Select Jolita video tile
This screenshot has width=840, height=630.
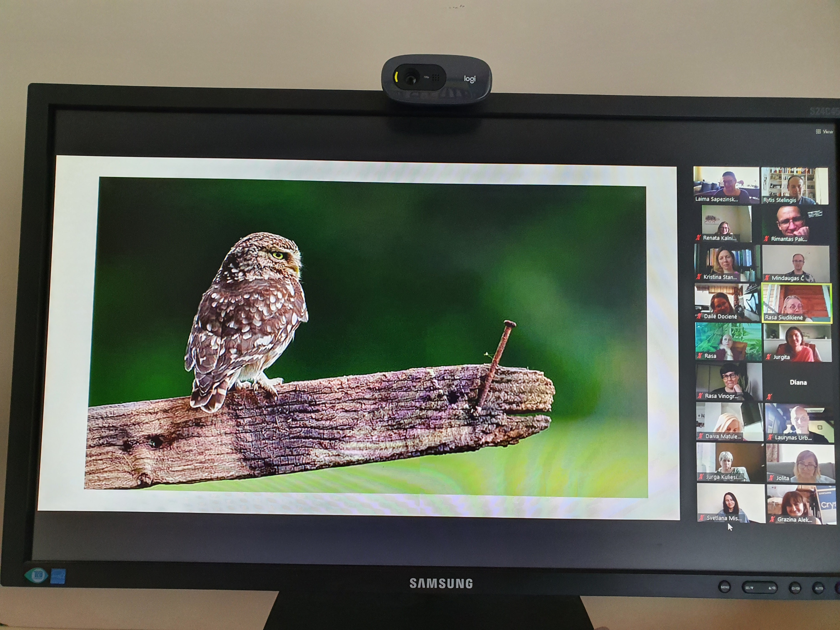(801, 463)
